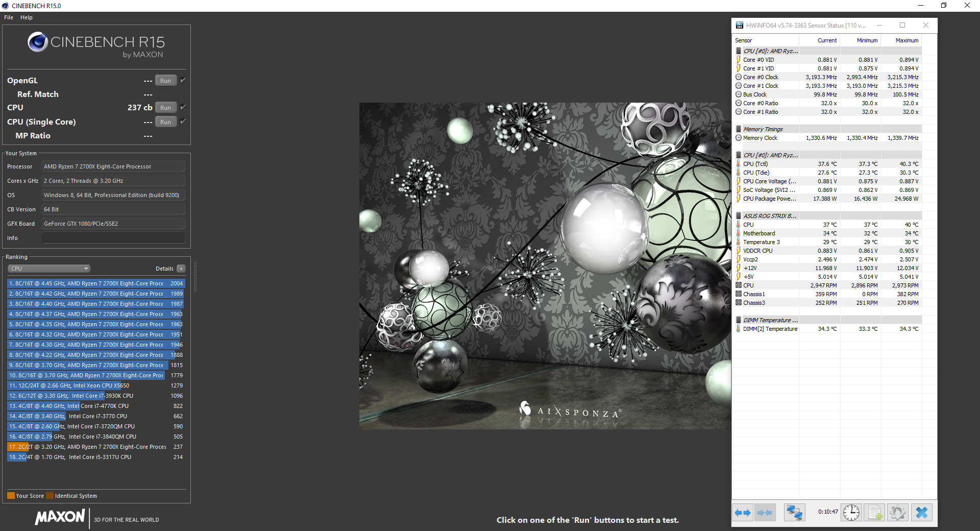Click the Minimum column header

point(861,40)
